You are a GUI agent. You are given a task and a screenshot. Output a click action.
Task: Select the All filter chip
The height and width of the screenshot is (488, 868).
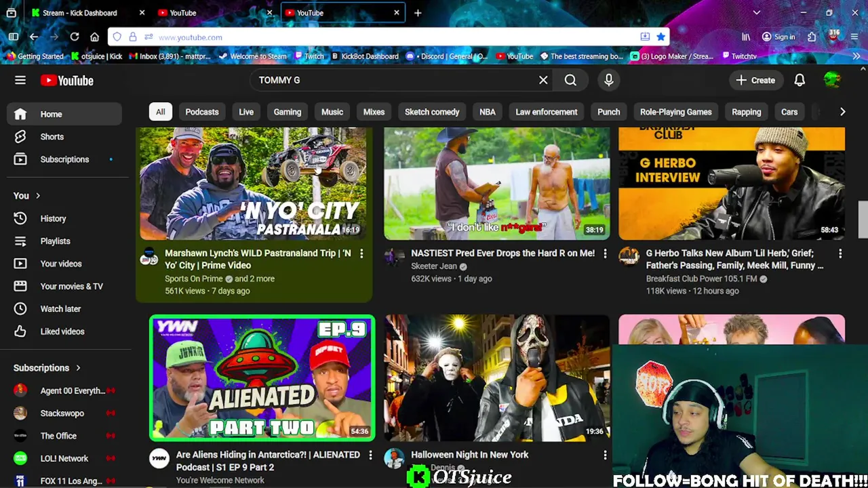[x=161, y=112]
